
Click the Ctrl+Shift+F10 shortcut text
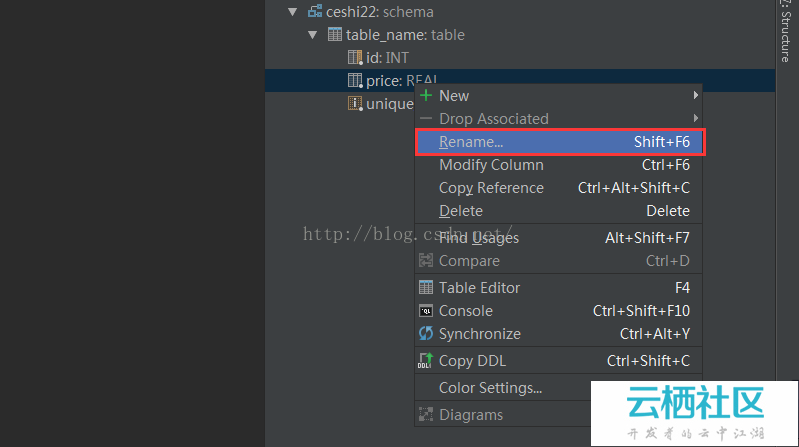pyautogui.click(x=642, y=311)
